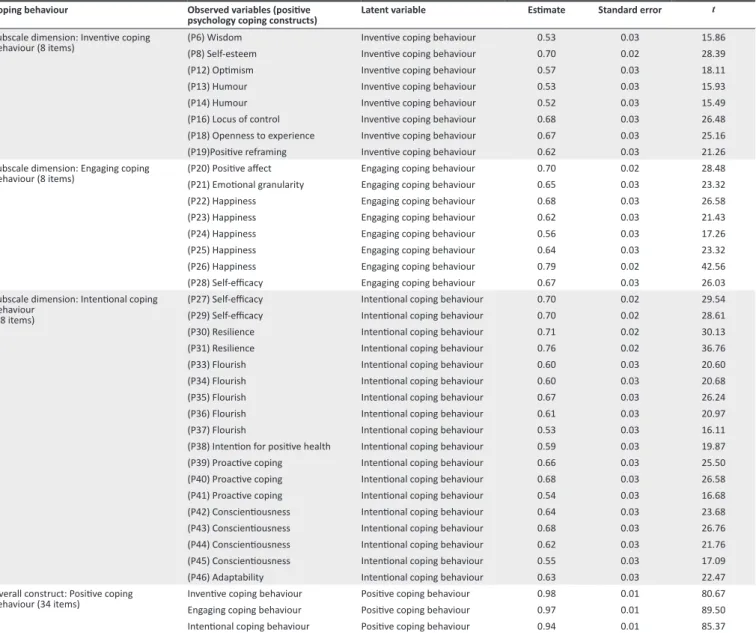Select the '(P42) Conscientiousness' cell
The height and width of the screenshot is (633, 756).
click(239, 512)
